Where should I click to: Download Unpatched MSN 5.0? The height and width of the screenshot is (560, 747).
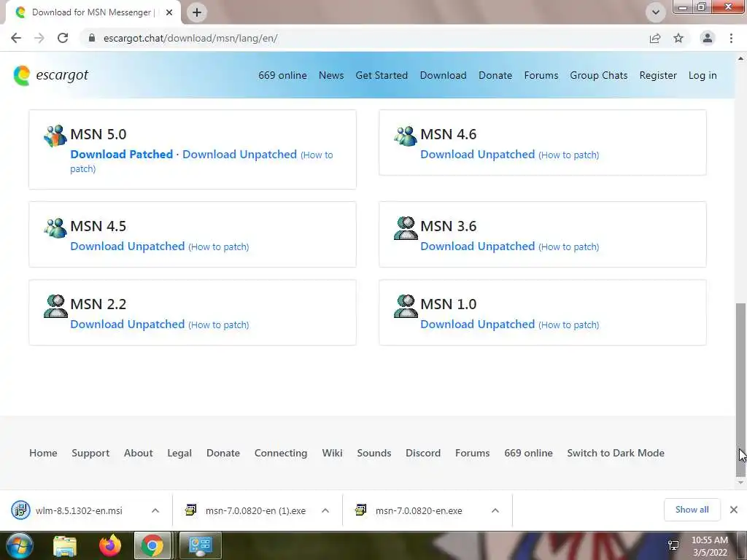click(x=239, y=155)
